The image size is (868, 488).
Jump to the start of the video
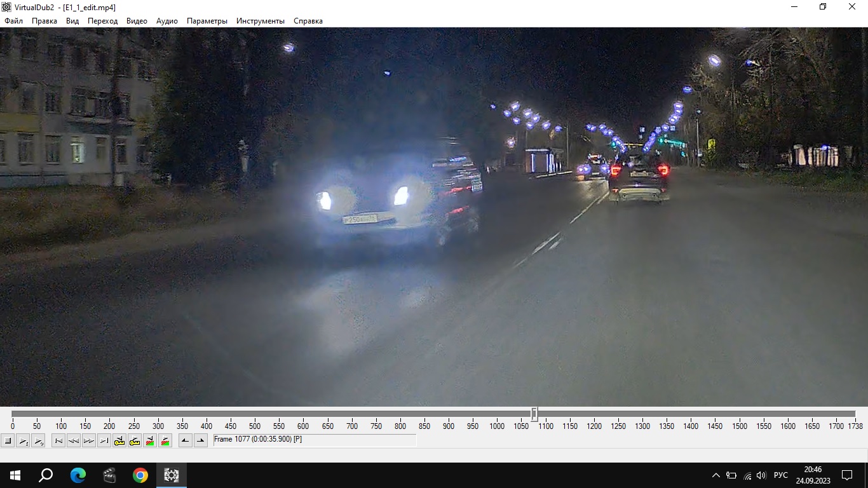pos(58,440)
